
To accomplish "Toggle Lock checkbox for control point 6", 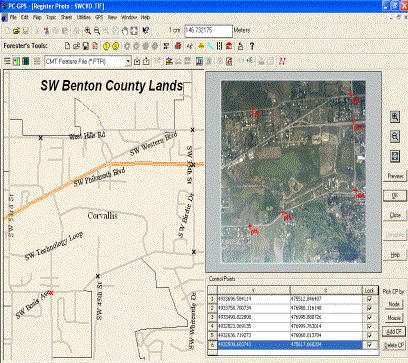I will click(x=369, y=344).
